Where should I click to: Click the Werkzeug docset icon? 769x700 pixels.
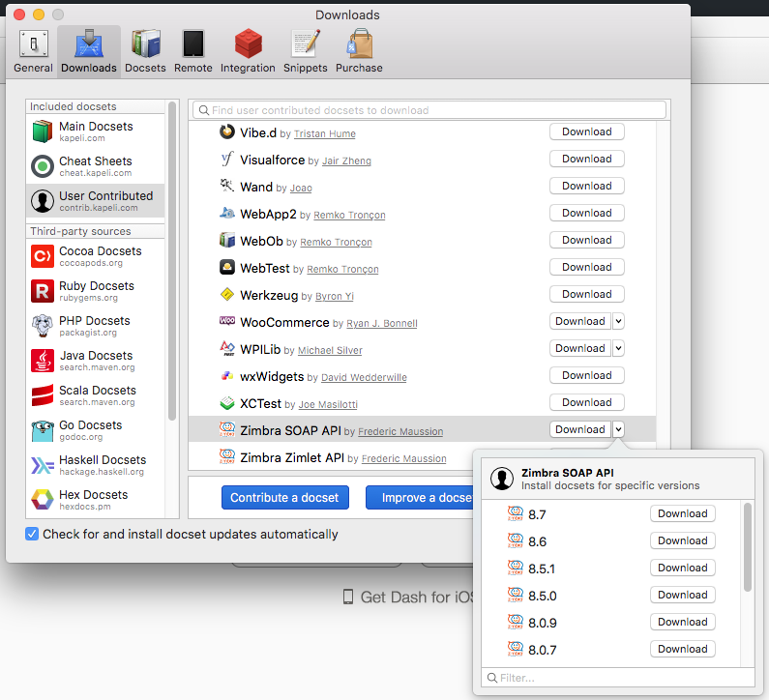(226, 294)
